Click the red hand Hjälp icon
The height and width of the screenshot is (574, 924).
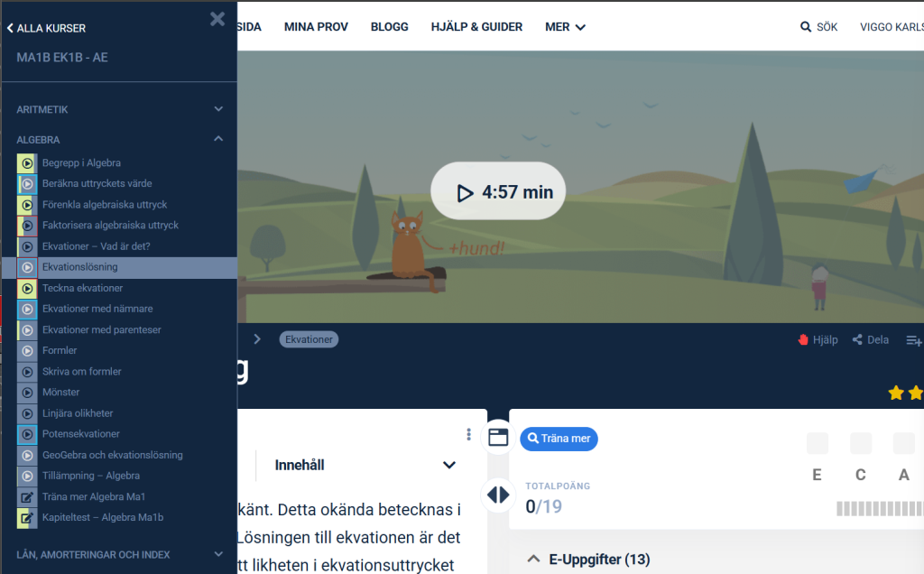[x=802, y=340]
